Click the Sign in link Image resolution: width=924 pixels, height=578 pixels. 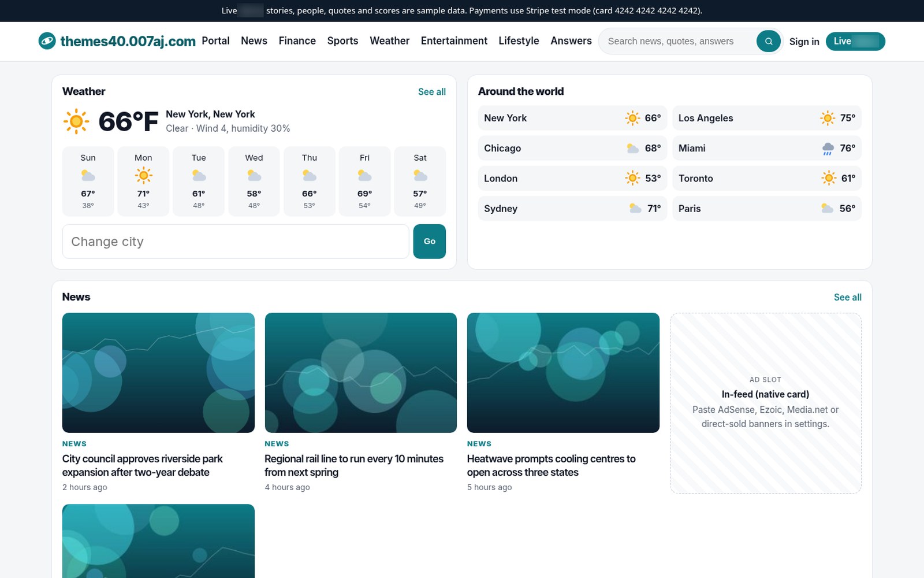pos(804,42)
